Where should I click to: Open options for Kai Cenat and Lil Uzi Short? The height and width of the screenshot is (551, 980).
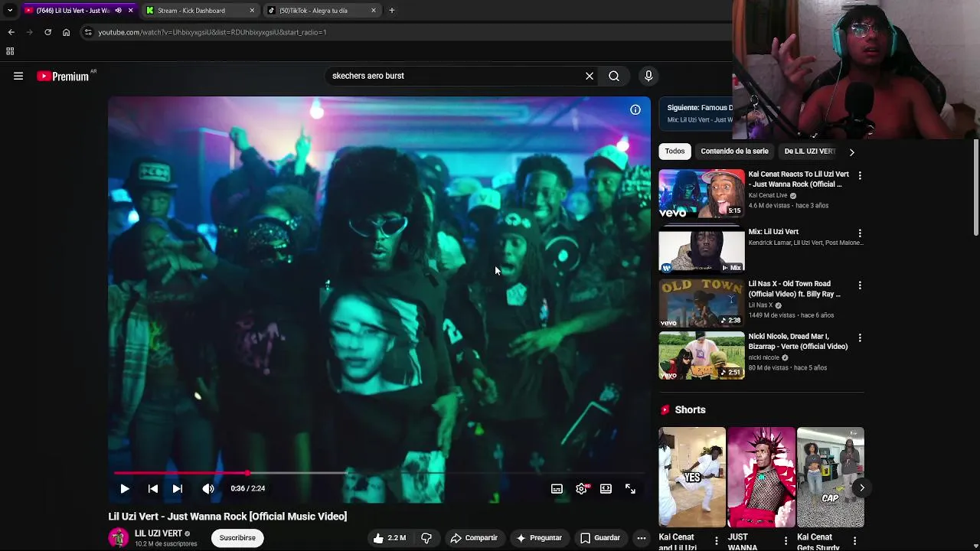click(x=717, y=541)
